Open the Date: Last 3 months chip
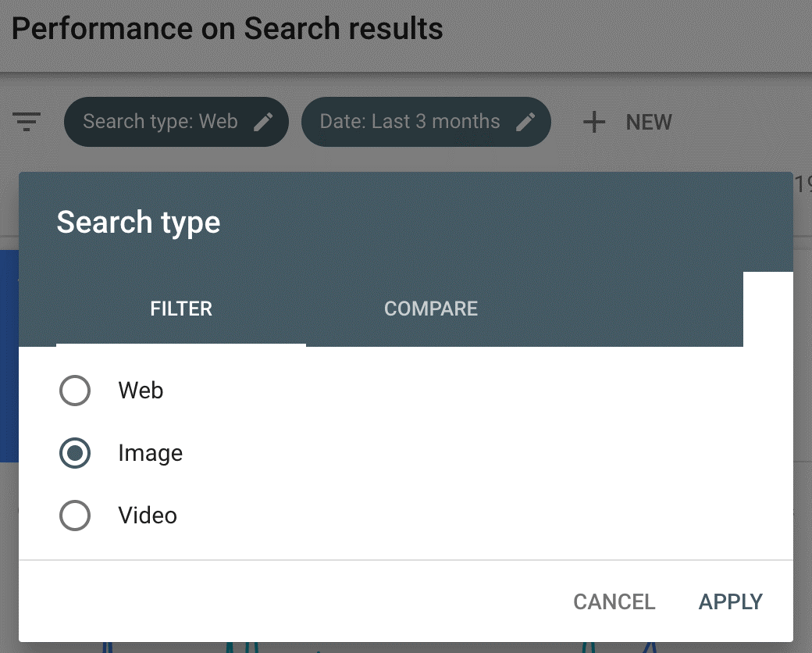812x653 pixels. pos(426,122)
